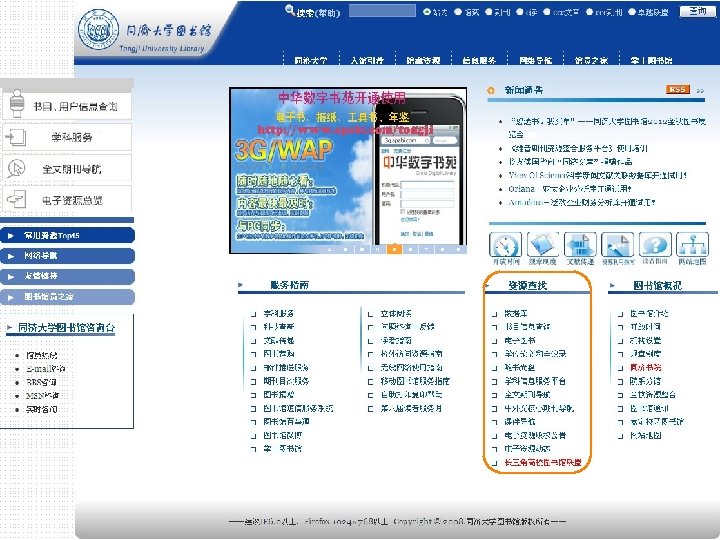
Task: Click the arrow beside 图书馆概况 heading
Action: (x=612, y=286)
